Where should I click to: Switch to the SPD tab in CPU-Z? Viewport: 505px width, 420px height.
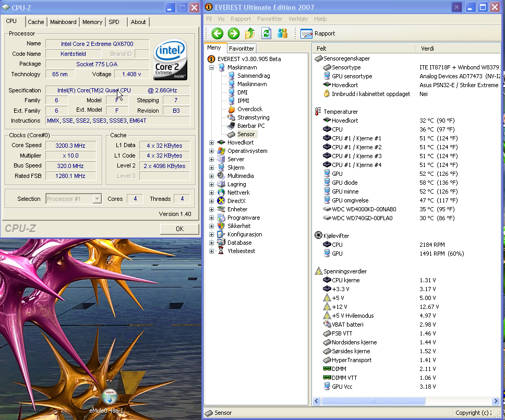(x=114, y=22)
